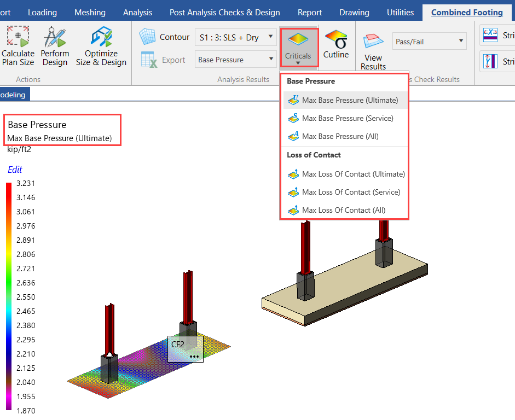
Task: Select the Combined Footing tab
Action: click(x=467, y=13)
